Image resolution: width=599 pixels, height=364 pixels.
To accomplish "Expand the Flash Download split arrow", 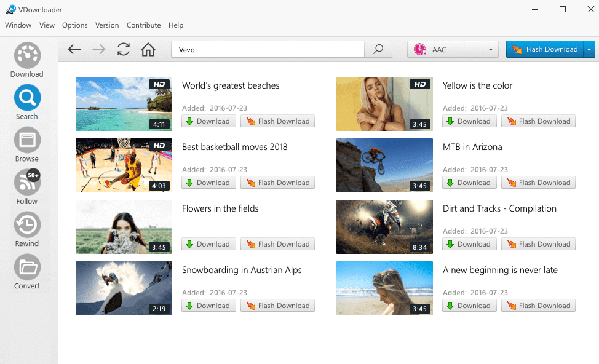I will point(589,49).
